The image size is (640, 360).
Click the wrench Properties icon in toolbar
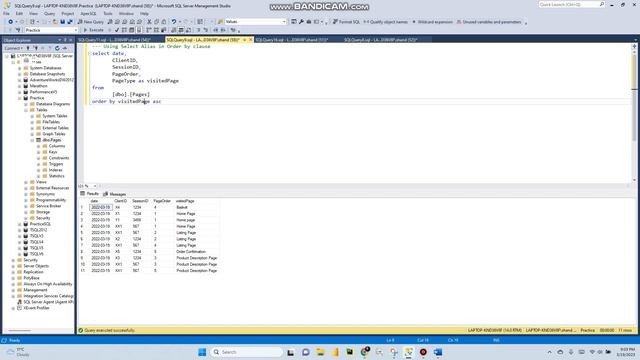301,22
